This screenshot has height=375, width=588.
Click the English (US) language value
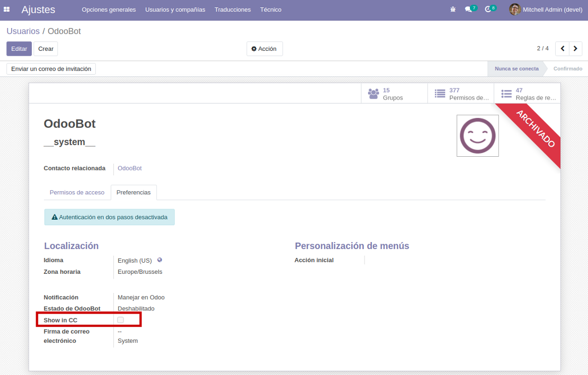[x=135, y=261]
